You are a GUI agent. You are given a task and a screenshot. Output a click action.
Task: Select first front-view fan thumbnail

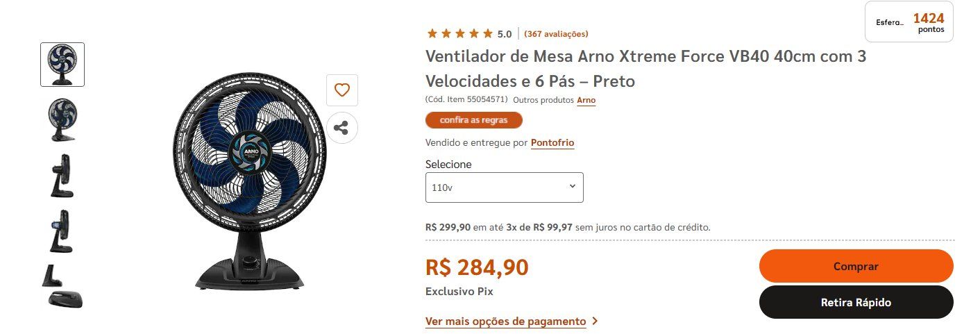click(62, 65)
